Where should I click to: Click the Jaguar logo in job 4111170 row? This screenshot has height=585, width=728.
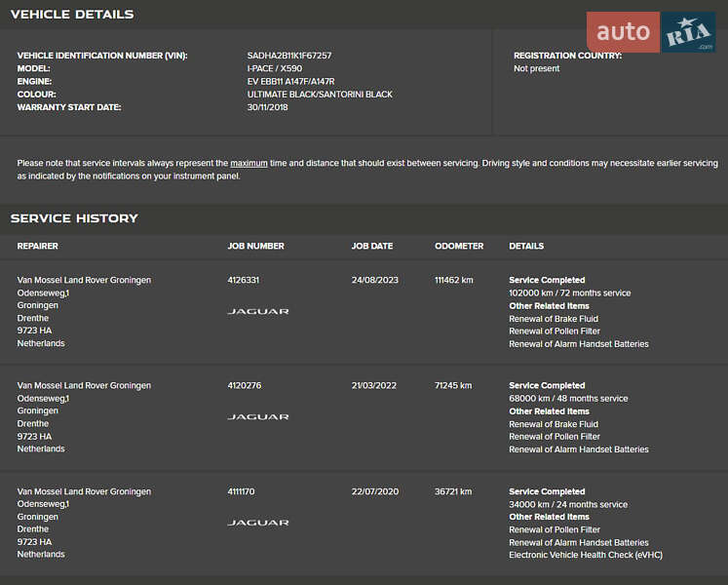(258, 524)
